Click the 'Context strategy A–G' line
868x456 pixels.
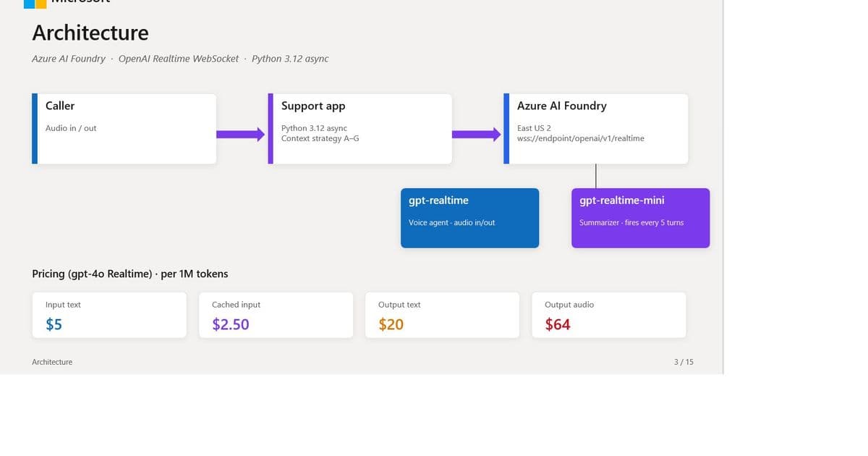coord(320,138)
